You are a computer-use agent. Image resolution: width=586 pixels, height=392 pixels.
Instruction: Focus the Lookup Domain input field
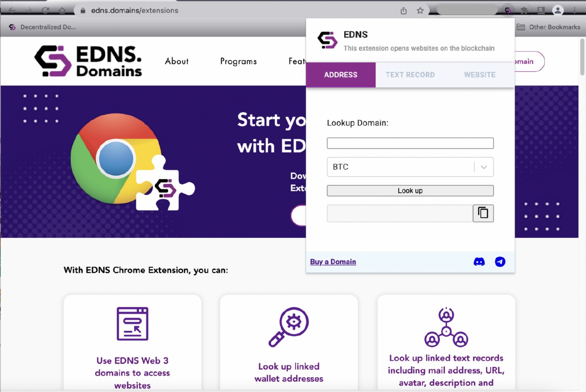(410, 143)
